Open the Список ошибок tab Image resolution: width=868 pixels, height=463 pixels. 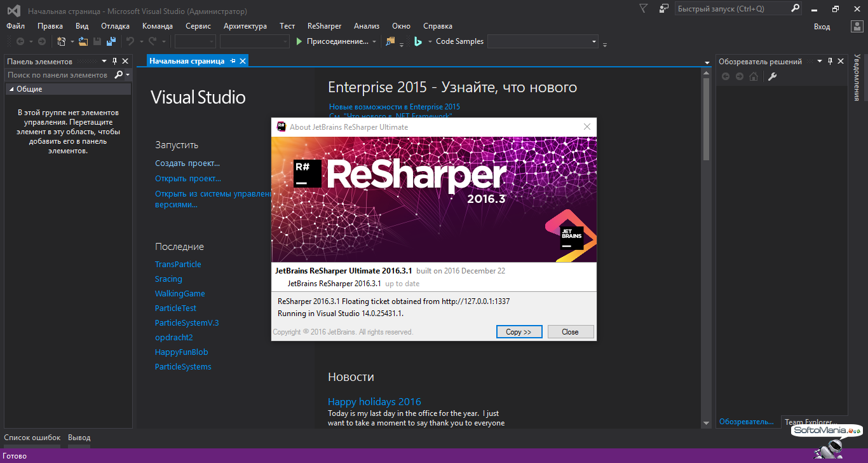32,438
